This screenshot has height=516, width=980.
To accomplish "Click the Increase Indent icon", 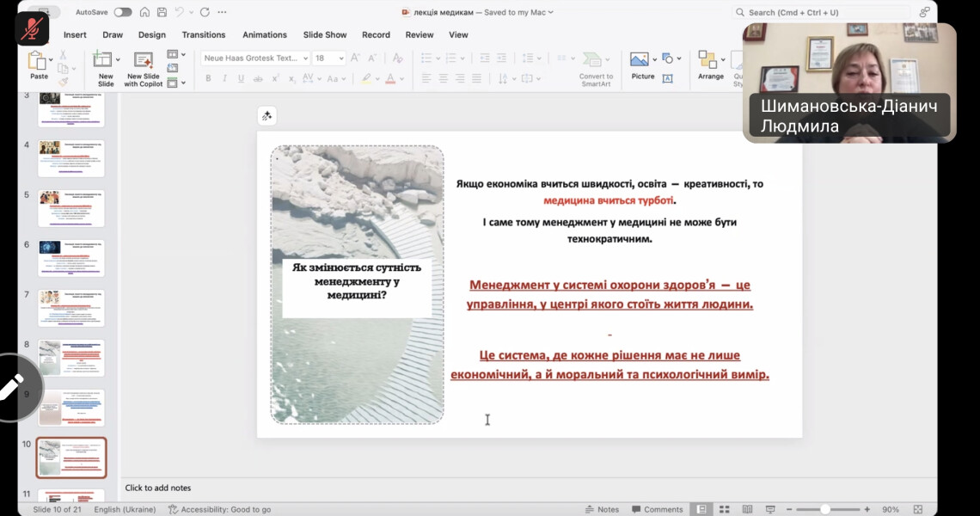I will pos(503,58).
